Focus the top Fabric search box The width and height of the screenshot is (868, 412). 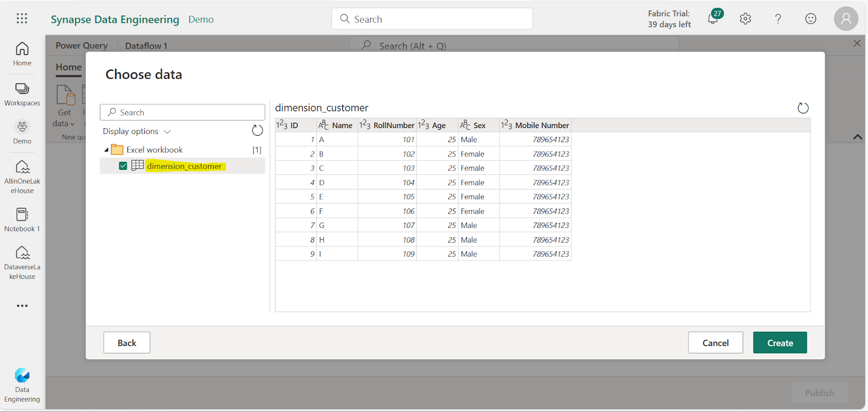(432, 19)
